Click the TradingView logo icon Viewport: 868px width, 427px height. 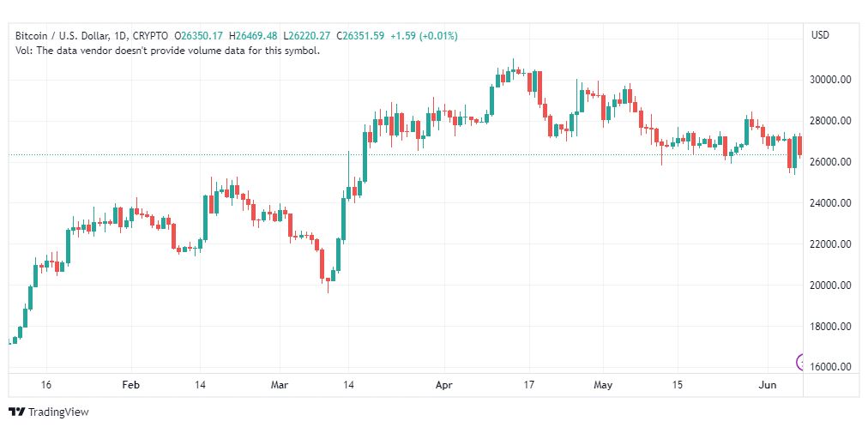pos(17,412)
